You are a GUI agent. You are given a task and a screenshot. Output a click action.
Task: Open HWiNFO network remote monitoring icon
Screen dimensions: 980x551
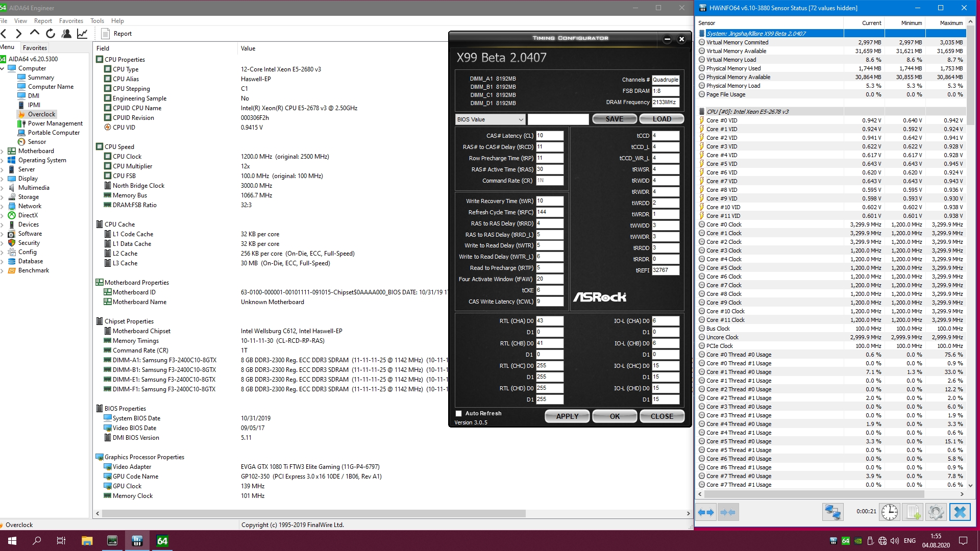[x=832, y=512]
